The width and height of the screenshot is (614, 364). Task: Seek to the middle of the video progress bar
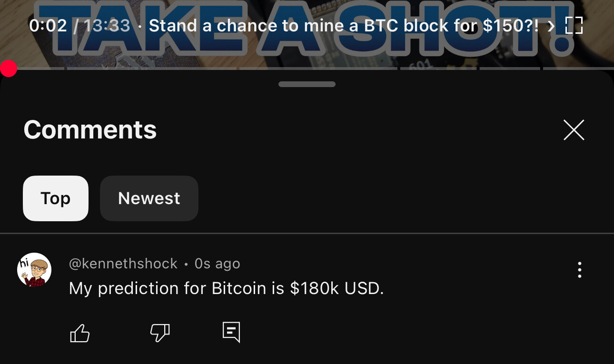pyautogui.click(x=307, y=69)
